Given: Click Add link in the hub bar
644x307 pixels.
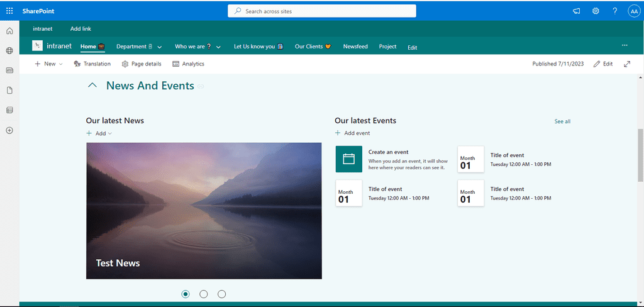Looking at the screenshot, I should 80,29.
